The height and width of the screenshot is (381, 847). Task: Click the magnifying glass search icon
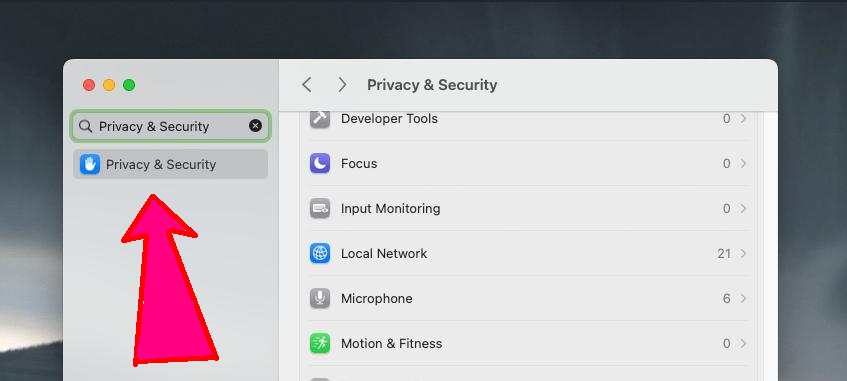(x=85, y=126)
